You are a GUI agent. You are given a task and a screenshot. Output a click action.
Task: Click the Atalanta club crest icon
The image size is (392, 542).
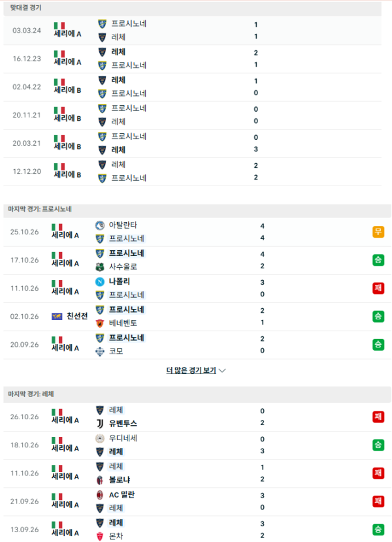pyautogui.click(x=100, y=225)
